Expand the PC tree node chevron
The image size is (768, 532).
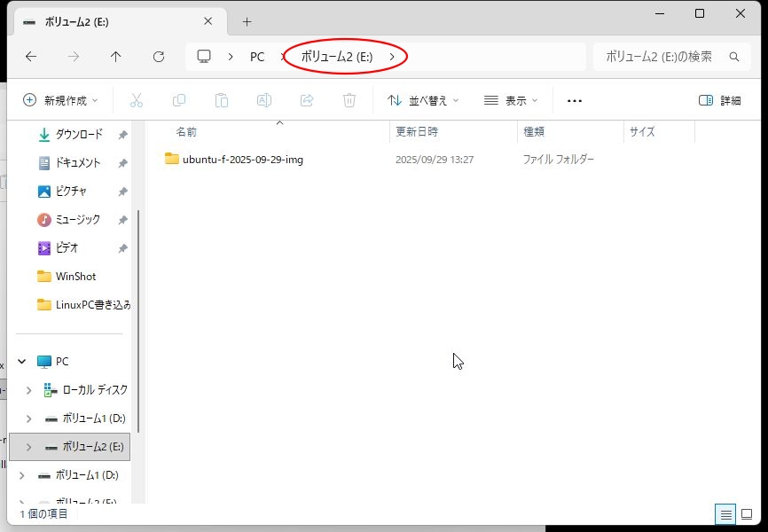(21, 361)
